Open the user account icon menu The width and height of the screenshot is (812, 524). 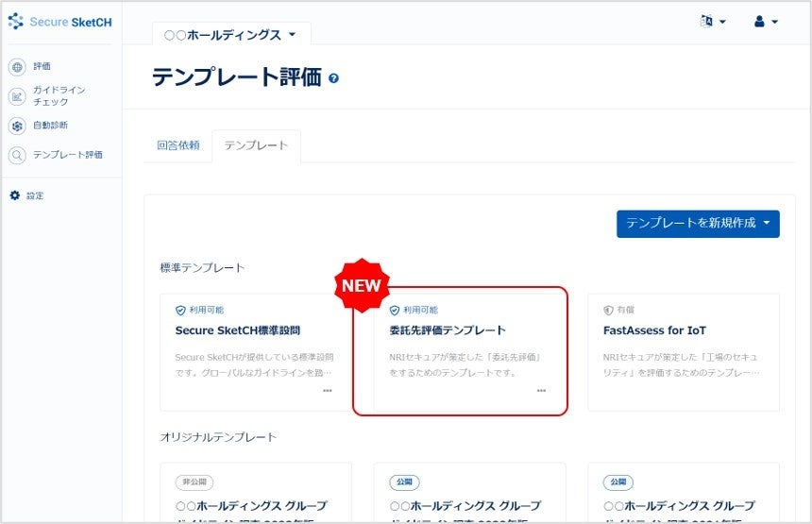pyautogui.click(x=759, y=21)
